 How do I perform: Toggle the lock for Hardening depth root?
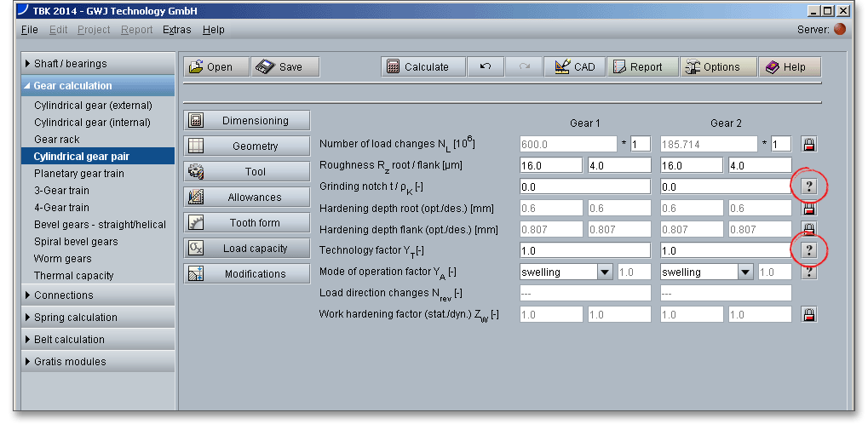point(809,208)
